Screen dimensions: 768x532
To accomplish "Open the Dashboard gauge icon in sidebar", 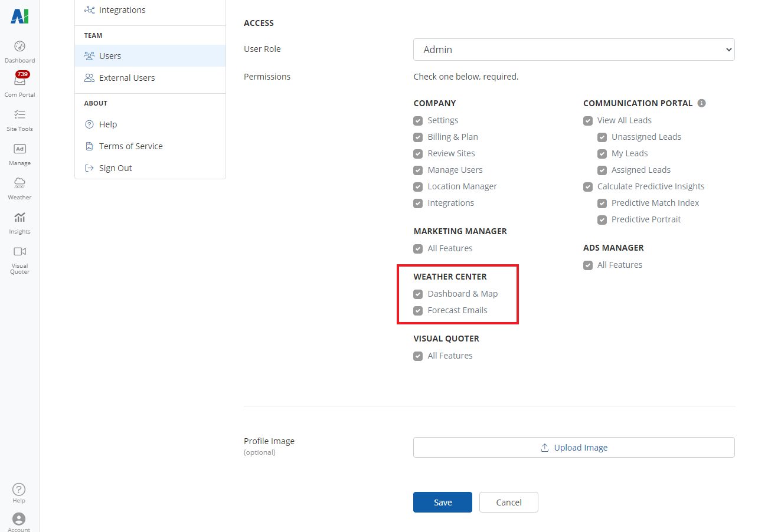I will [19, 47].
